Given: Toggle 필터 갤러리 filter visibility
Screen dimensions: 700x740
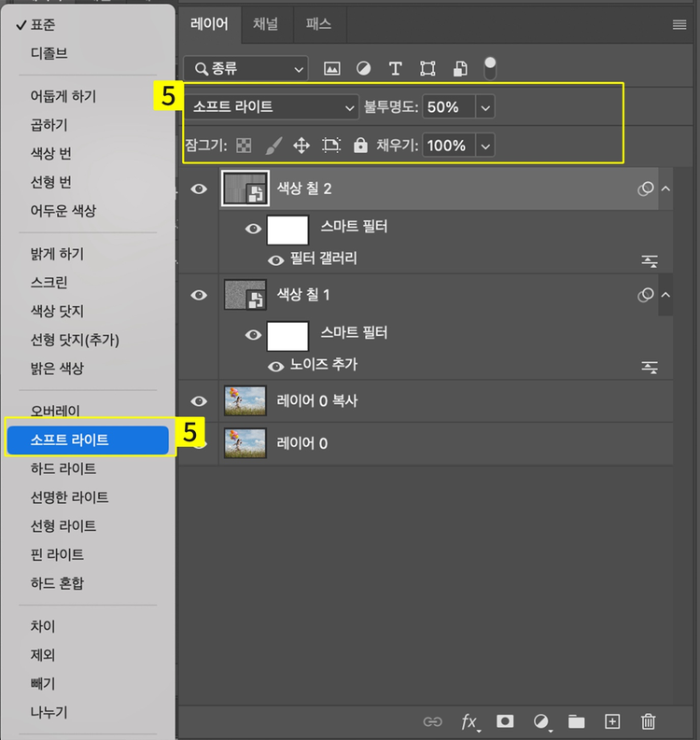Looking at the screenshot, I should coord(275,260).
